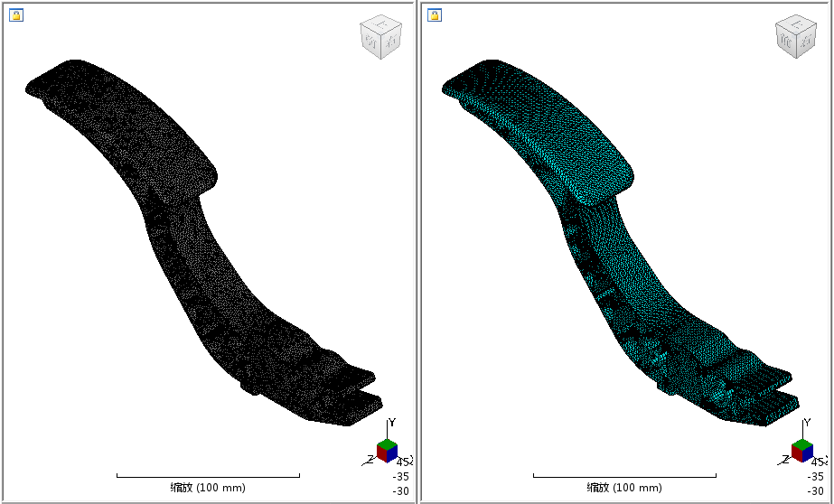This screenshot has width=834, height=504.
Task: Click the scale bar line in the left viewport
Action: point(208,476)
